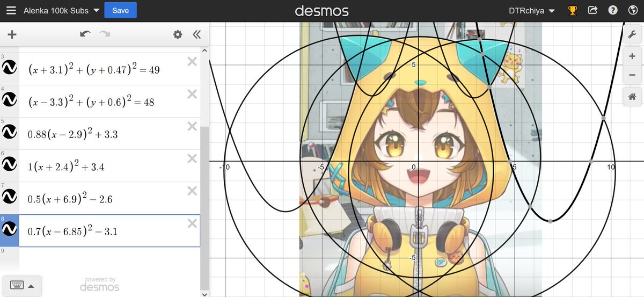644x297 pixels.
Task: Toggle visibility of expression 8 parabola
Action: point(9,229)
